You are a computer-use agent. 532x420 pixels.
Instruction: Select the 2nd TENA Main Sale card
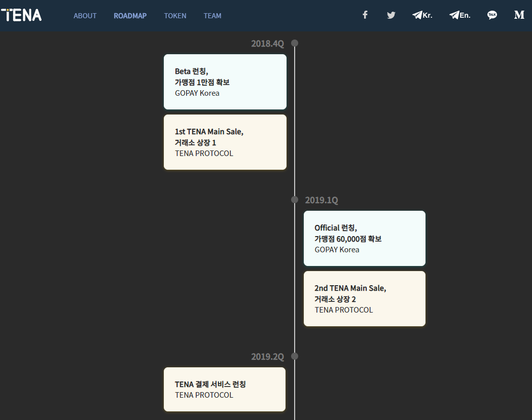[365, 298]
